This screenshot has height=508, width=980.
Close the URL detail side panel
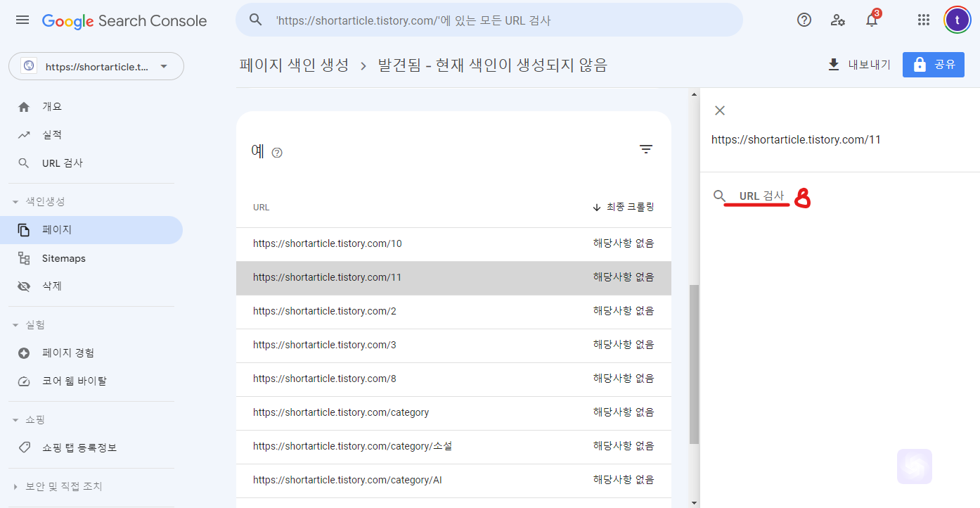coord(719,110)
